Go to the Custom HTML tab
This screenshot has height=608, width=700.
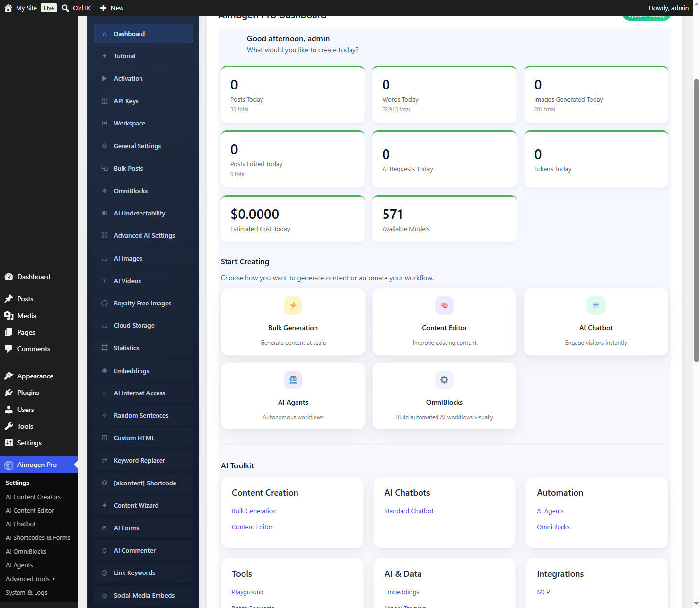pyautogui.click(x=143, y=438)
